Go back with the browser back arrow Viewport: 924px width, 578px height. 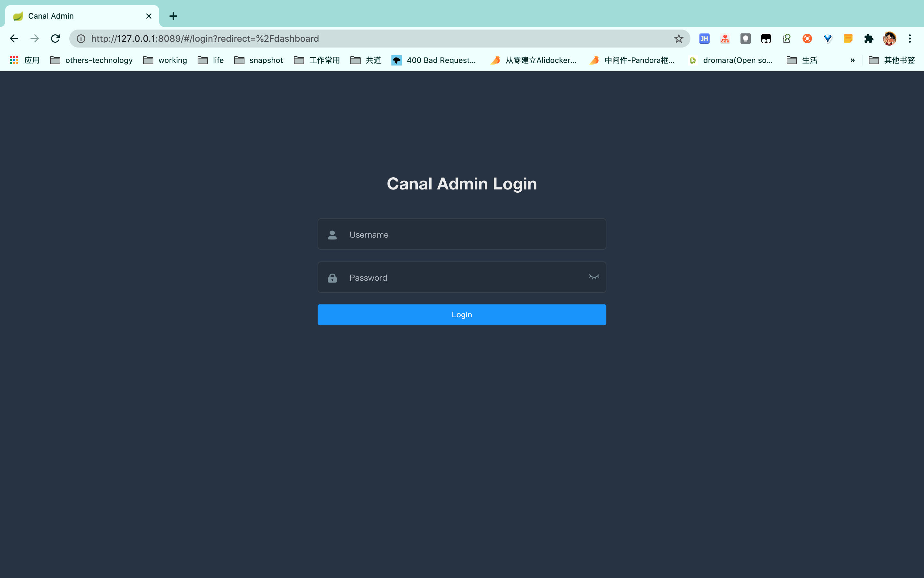tap(14, 39)
